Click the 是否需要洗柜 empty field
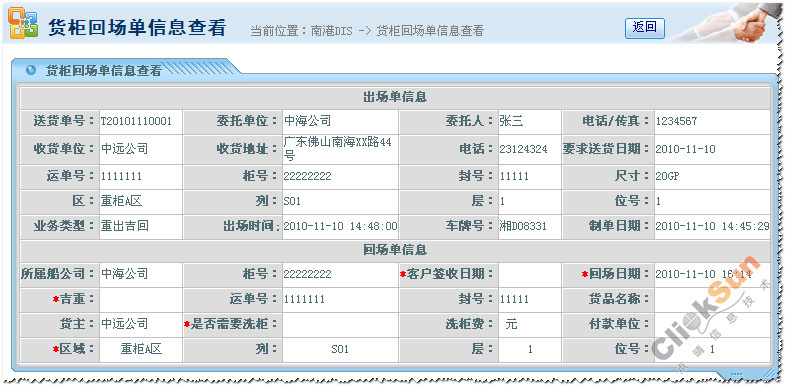The width and height of the screenshot is (792, 392). [340, 324]
